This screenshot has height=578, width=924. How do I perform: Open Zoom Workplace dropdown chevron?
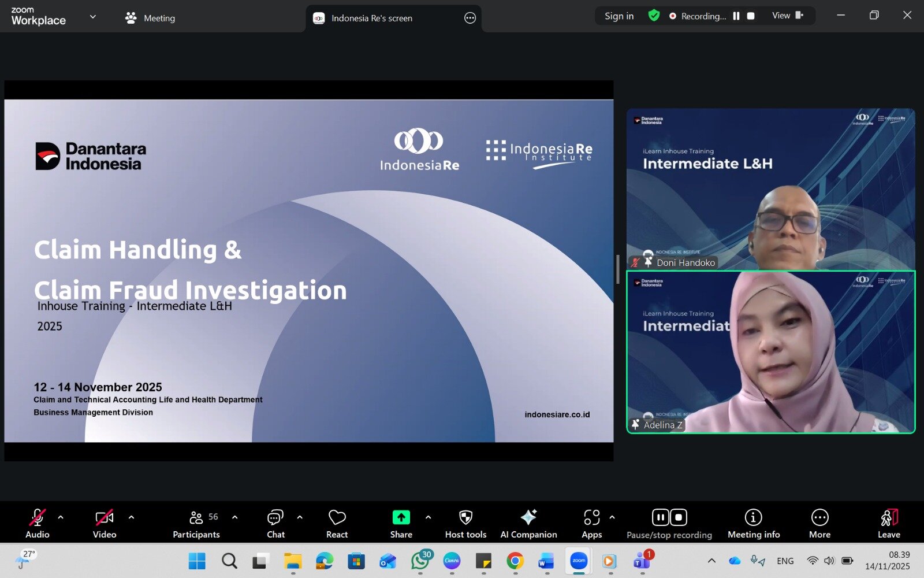coord(92,17)
